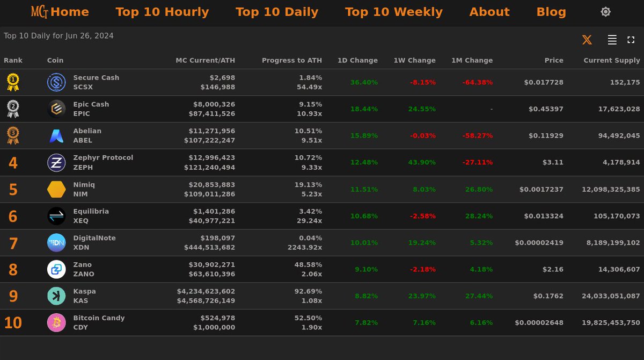
Task: Click Bitcoin Candy ATH $1,000,000
Action: 214,327
